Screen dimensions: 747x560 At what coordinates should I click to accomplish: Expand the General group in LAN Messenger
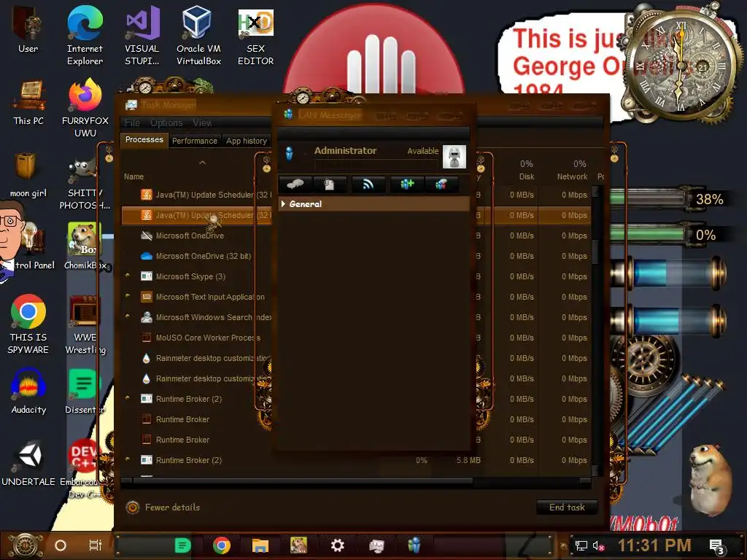(283, 204)
